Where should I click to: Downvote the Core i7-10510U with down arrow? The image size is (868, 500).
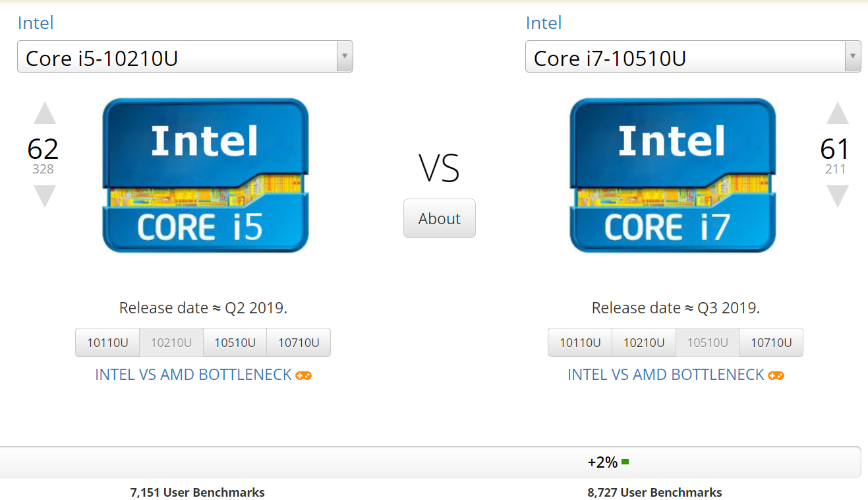838,197
